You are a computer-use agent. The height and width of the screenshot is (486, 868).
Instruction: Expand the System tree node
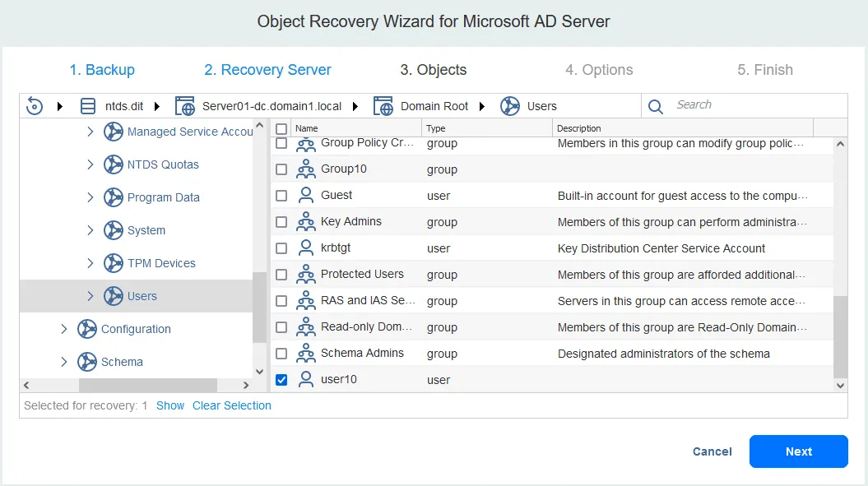click(x=91, y=230)
